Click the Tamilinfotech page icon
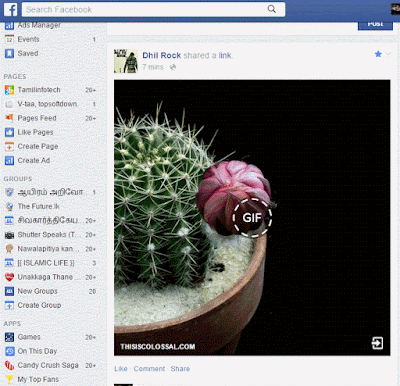The width and height of the screenshot is (400, 386). [x=9, y=90]
